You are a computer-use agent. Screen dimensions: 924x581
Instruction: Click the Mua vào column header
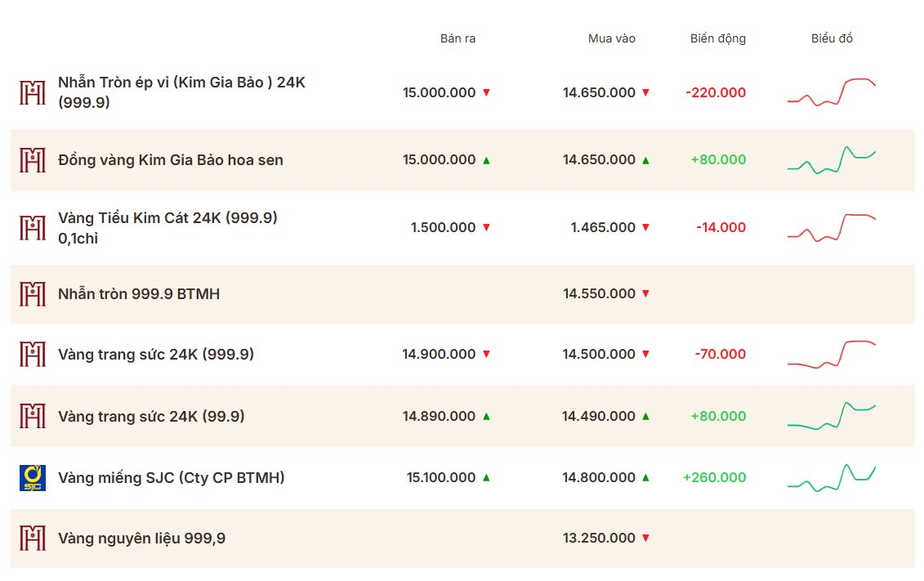pos(612,38)
